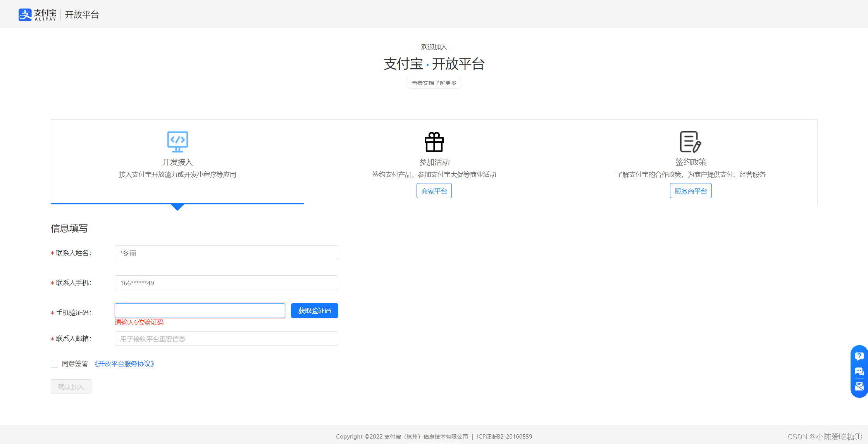
Task: Select the 签约政策 tab title
Action: tap(691, 162)
